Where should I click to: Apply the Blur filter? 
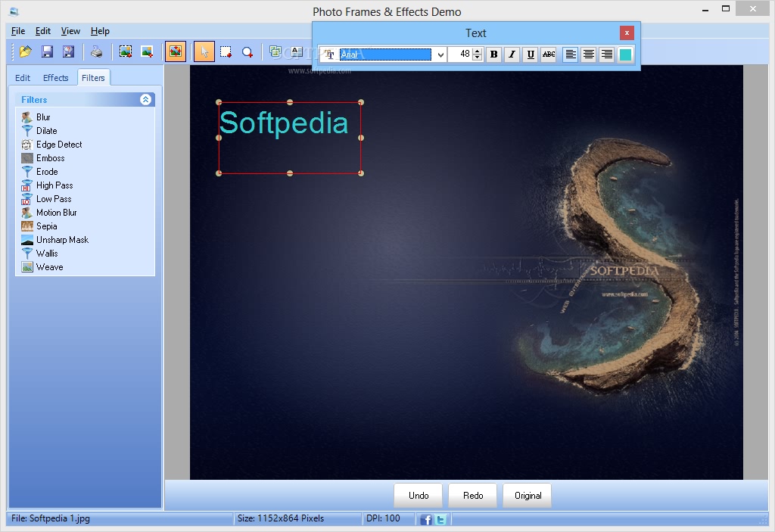click(x=36, y=117)
